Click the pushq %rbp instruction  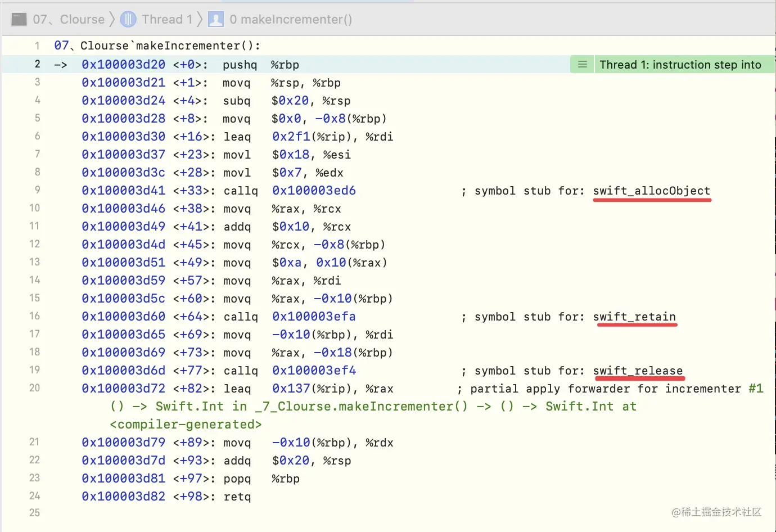pyautogui.click(x=261, y=65)
